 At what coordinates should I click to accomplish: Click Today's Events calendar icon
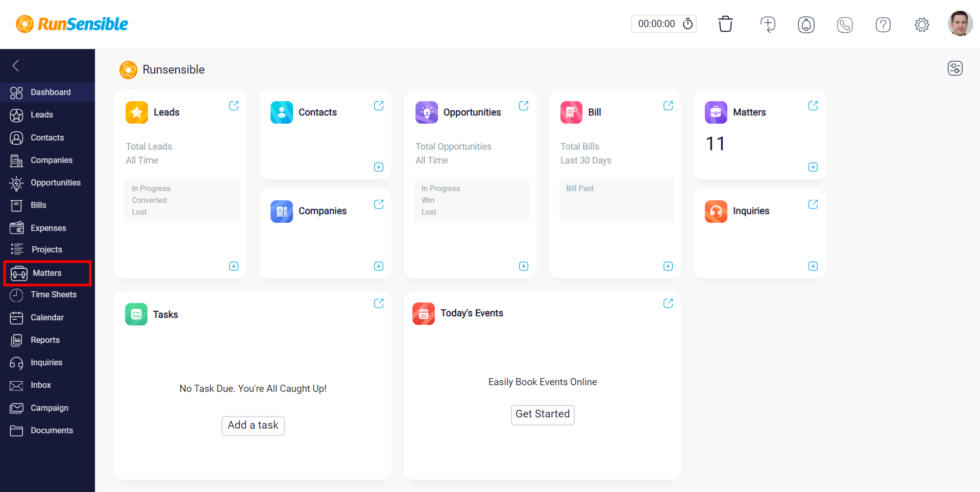click(424, 314)
